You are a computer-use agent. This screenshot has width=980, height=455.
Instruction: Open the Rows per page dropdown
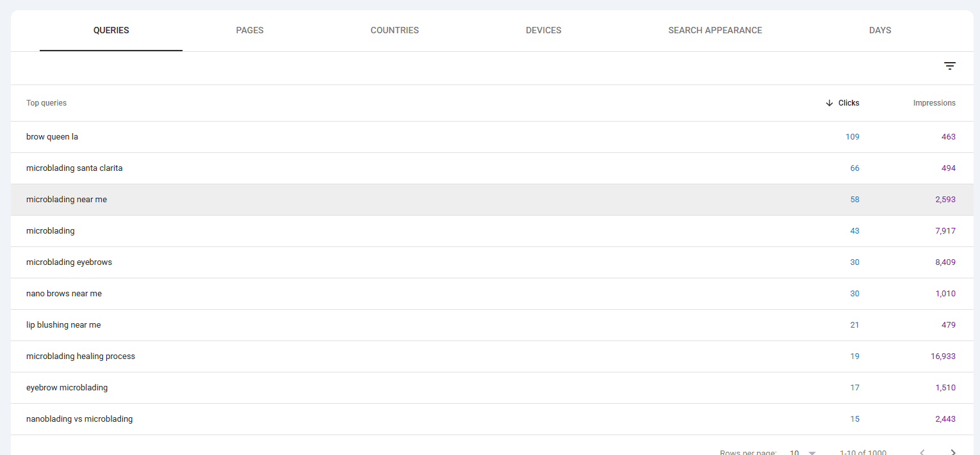click(x=803, y=452)
